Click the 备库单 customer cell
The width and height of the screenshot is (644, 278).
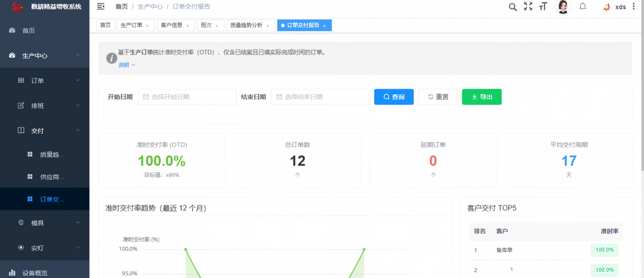504,250
